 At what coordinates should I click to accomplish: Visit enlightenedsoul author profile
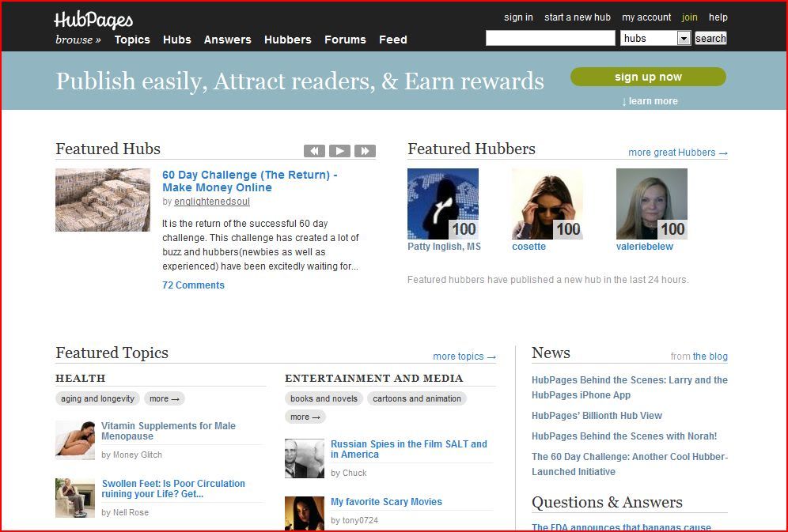pos(212,202)
